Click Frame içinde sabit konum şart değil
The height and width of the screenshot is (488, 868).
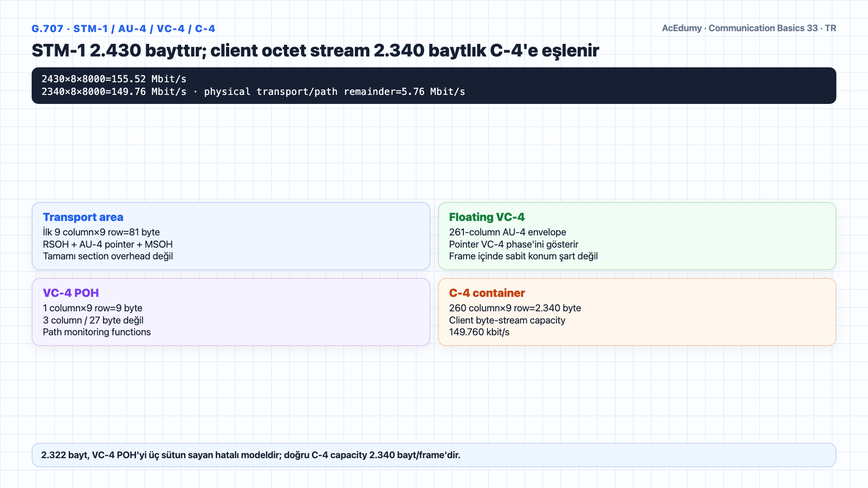click(524, 256)
